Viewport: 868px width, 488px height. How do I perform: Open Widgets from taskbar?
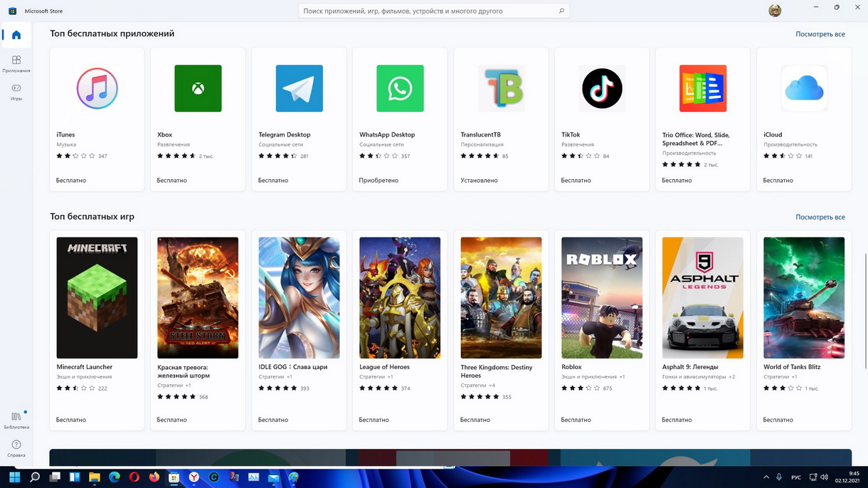tap(74, 477)
